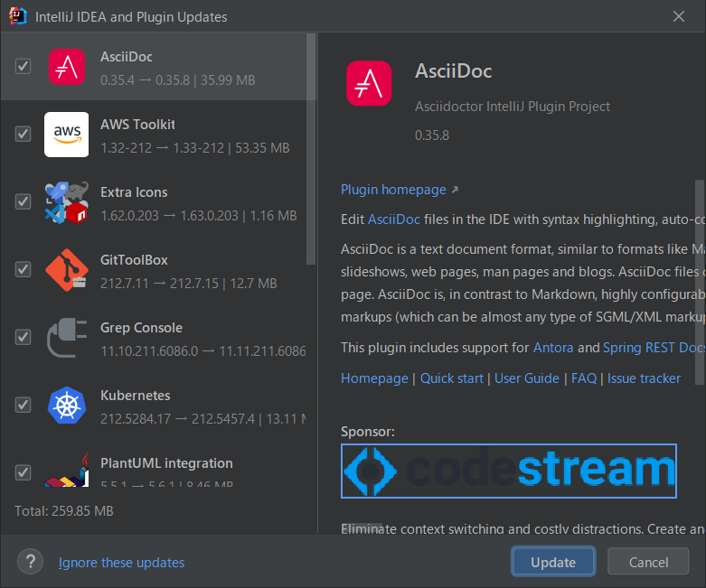Image resolution: width=706 pixels, height=588 pixels.
Task: Click the AWS Toolkit plugin icon
Action: click(x=67, y=135)
